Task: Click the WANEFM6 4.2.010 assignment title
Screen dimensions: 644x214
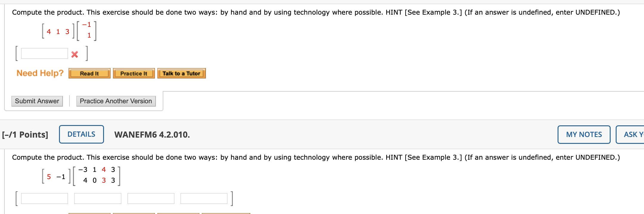Action: point(152,134)
